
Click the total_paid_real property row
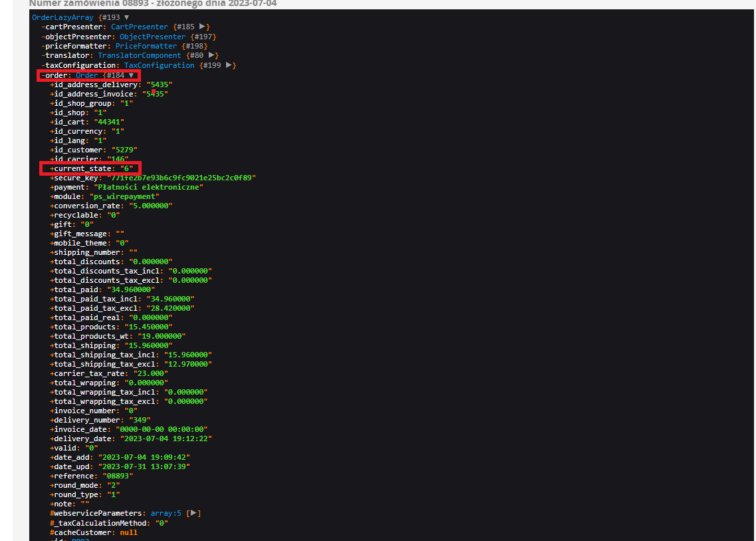(x=112, y=317)
